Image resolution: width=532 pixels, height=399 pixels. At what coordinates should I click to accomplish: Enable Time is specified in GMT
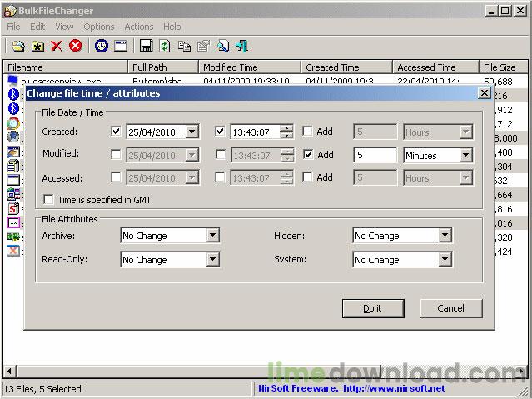48,200
